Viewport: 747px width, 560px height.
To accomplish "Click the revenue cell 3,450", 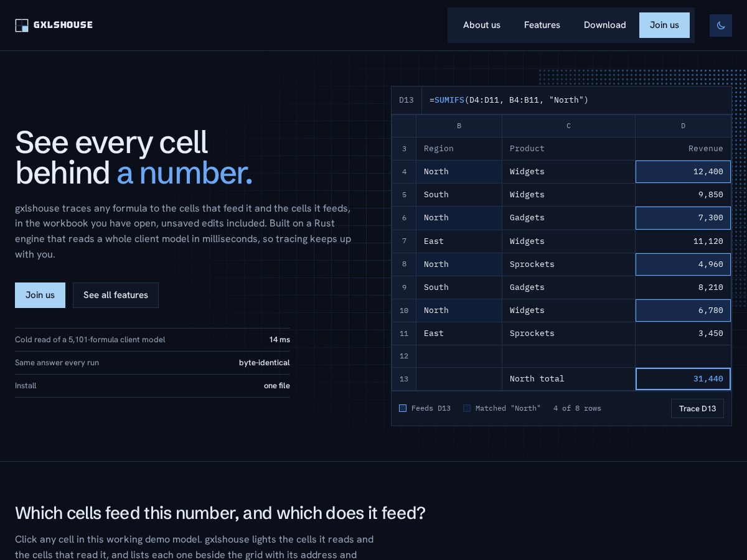I will click(683, 334).
